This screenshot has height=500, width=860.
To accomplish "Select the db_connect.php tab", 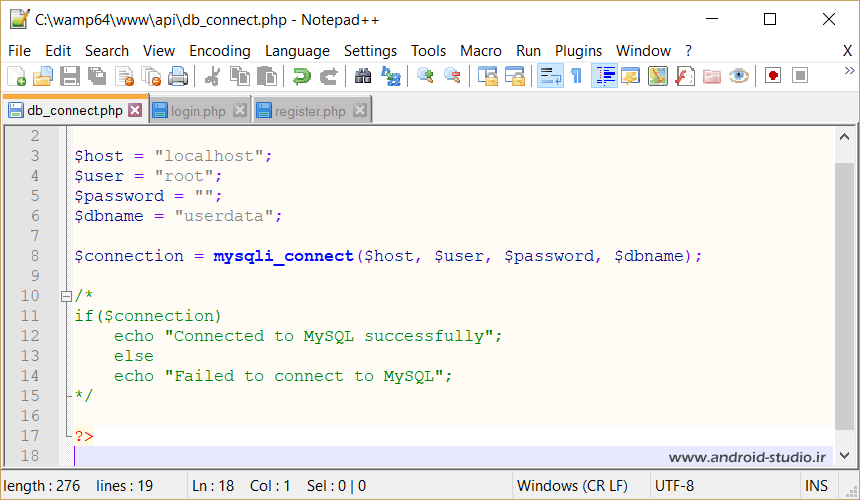I will (75, 110).
